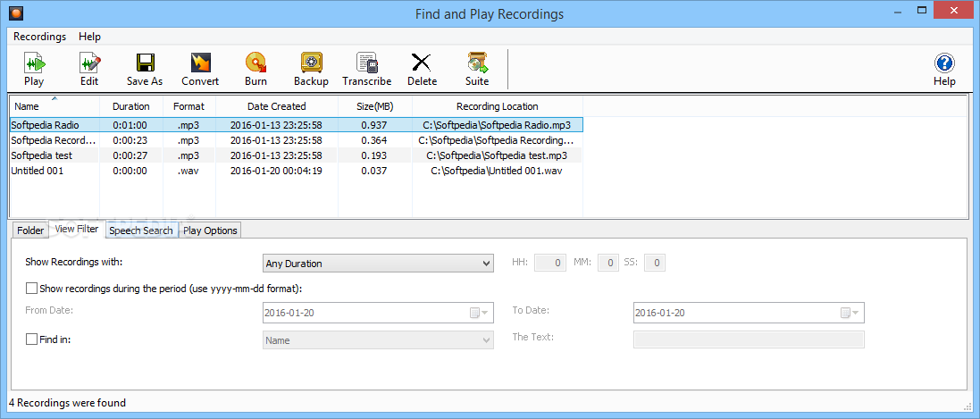
Task: Click the .wav format cell
Action: coord(188,171)
